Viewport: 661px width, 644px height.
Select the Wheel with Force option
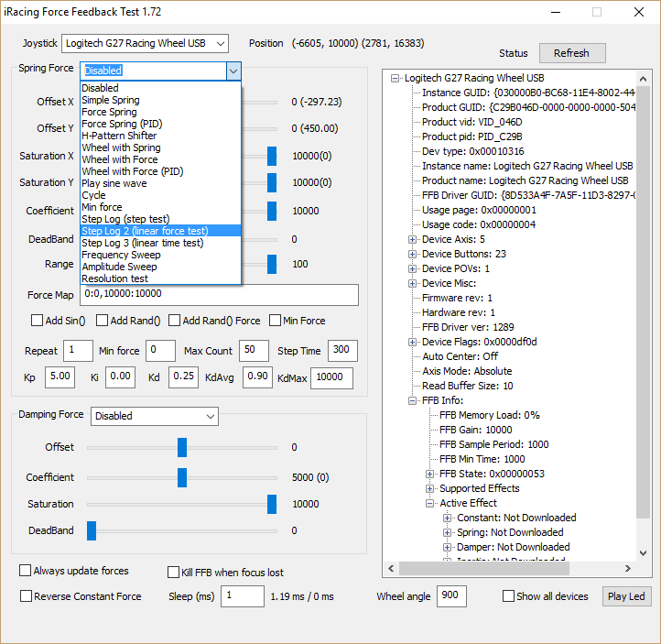click(160, 159)
